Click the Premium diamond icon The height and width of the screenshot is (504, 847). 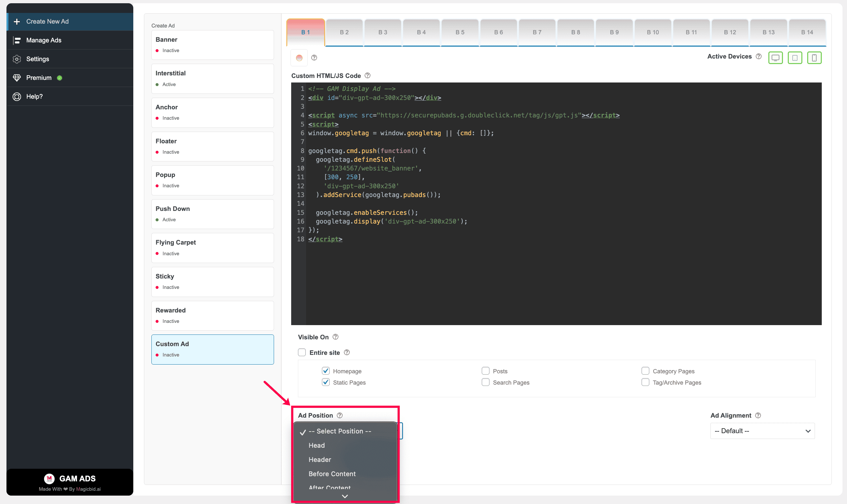click(16, 78)
